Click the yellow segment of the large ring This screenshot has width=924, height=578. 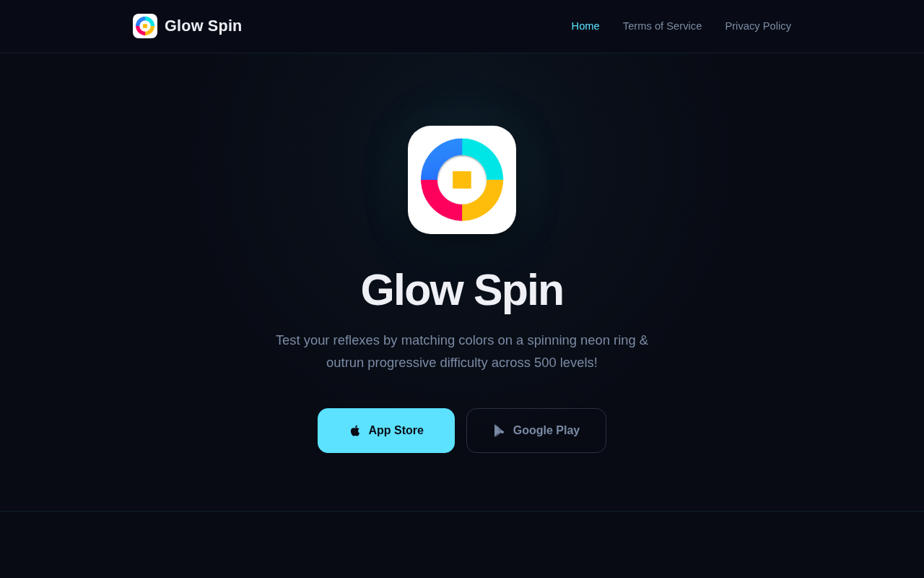tap(486, 204)
